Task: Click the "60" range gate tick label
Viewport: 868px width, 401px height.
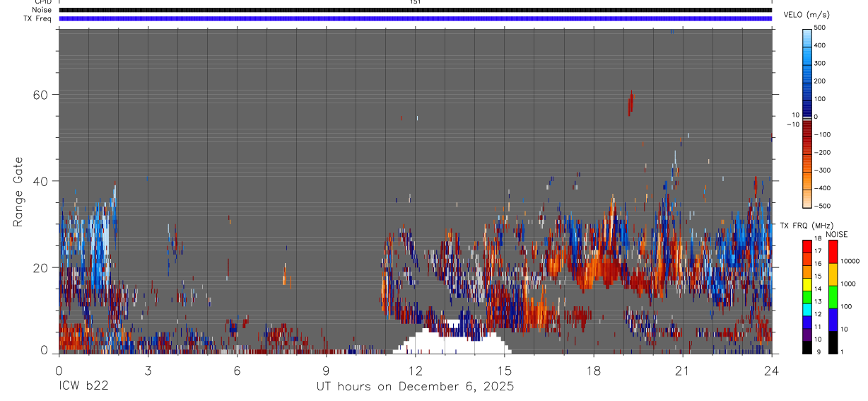Action: coord(39,95)
